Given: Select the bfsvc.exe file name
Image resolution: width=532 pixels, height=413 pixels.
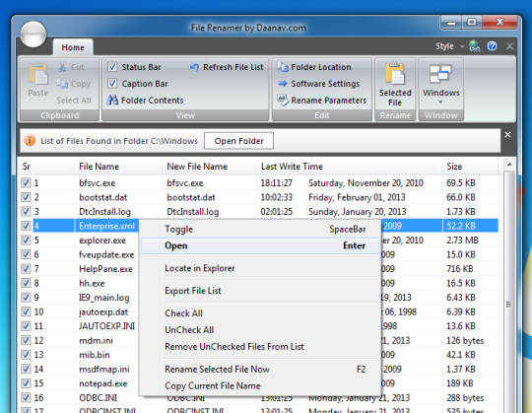Looking at the screenshot, I should [97, 183].
